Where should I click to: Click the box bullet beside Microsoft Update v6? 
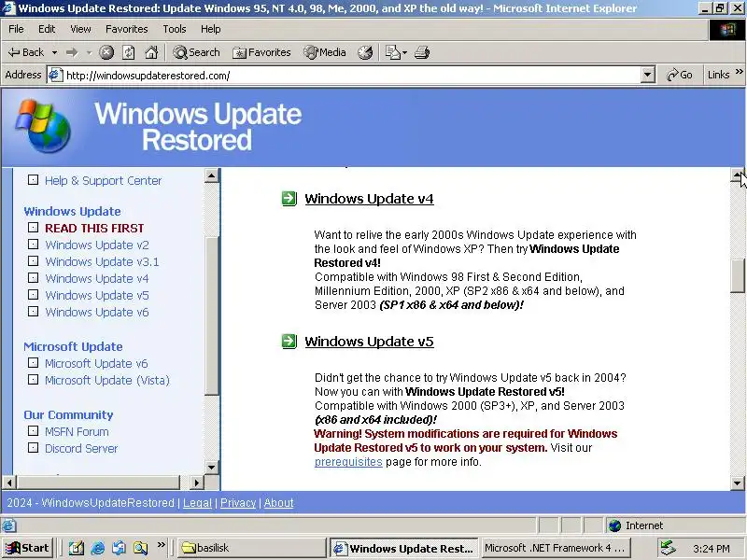(x=33, y=363)
